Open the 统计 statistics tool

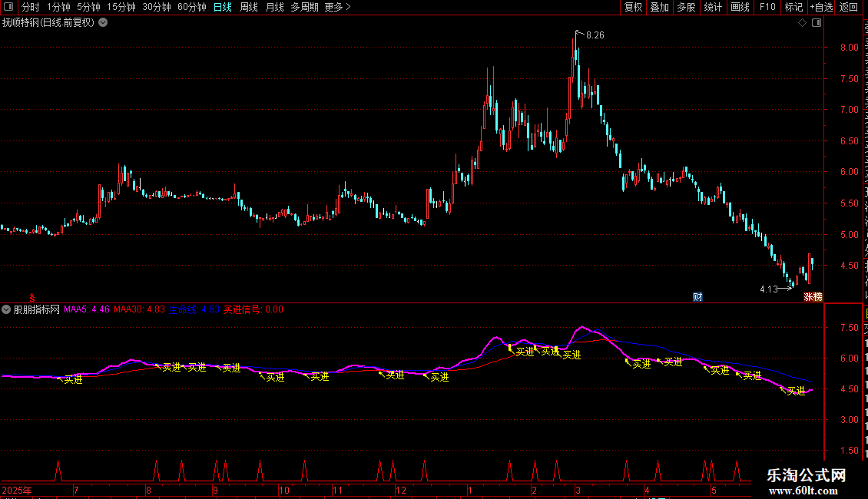[x=712, y=7]
